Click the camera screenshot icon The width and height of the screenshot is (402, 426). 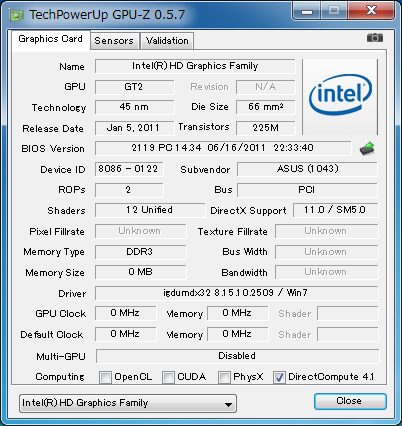click(x=375, y=38)
